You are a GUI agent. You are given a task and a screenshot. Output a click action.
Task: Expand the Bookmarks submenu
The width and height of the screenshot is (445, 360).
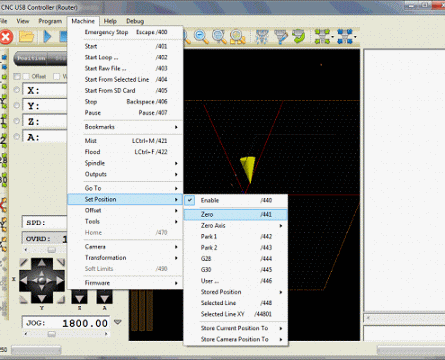[x=125, y=127]
